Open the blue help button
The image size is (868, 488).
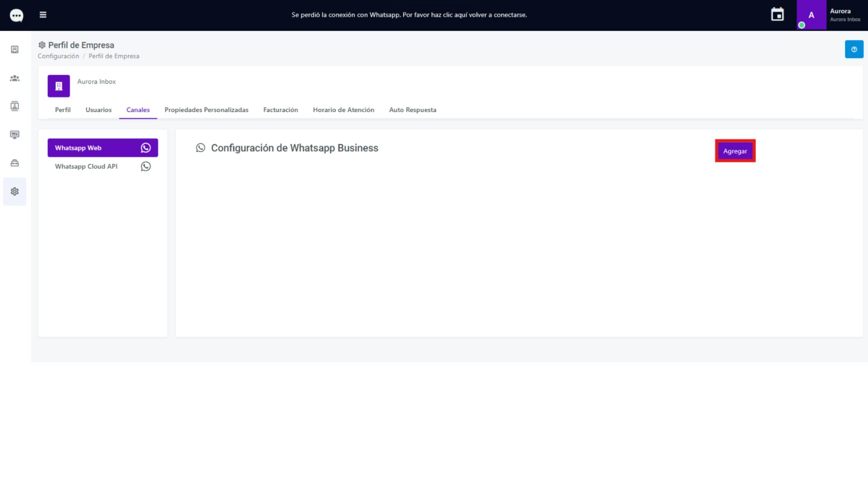(854, 49)
